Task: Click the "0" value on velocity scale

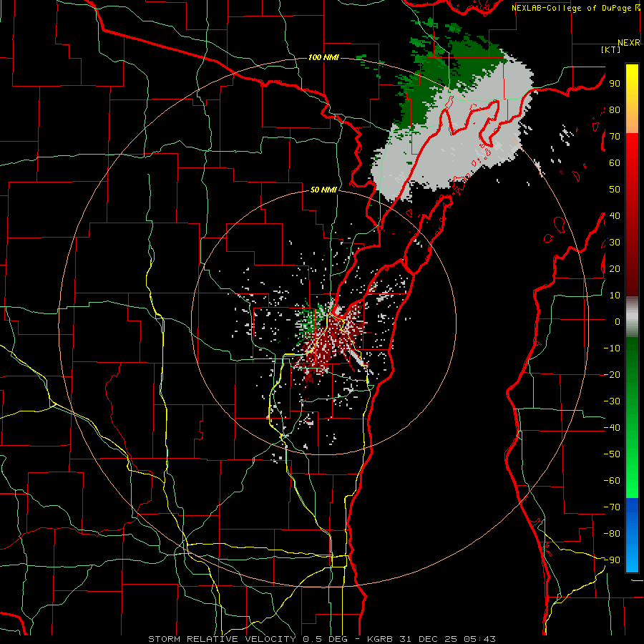Action: coord(618,321)
